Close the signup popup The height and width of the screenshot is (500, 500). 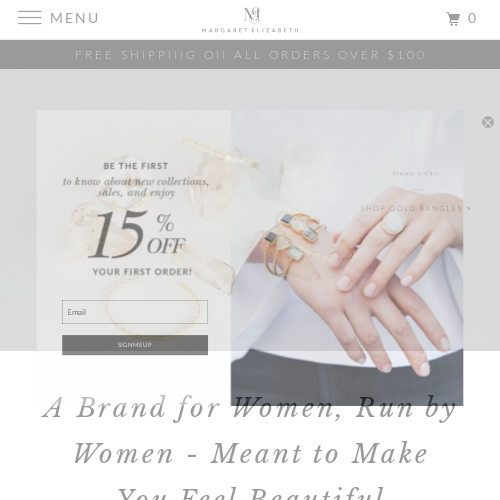tap(488, 122)
